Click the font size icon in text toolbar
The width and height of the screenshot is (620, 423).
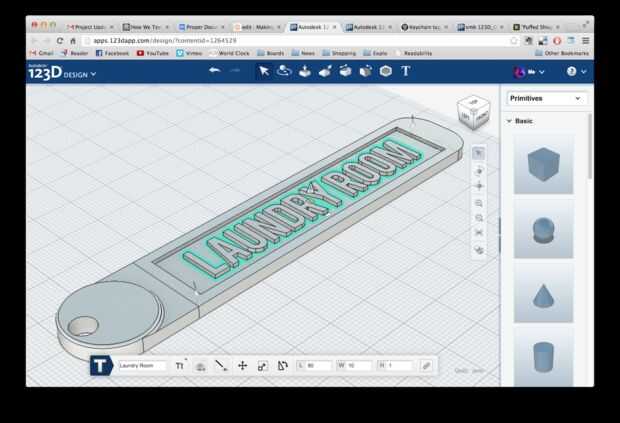(180, 366)
